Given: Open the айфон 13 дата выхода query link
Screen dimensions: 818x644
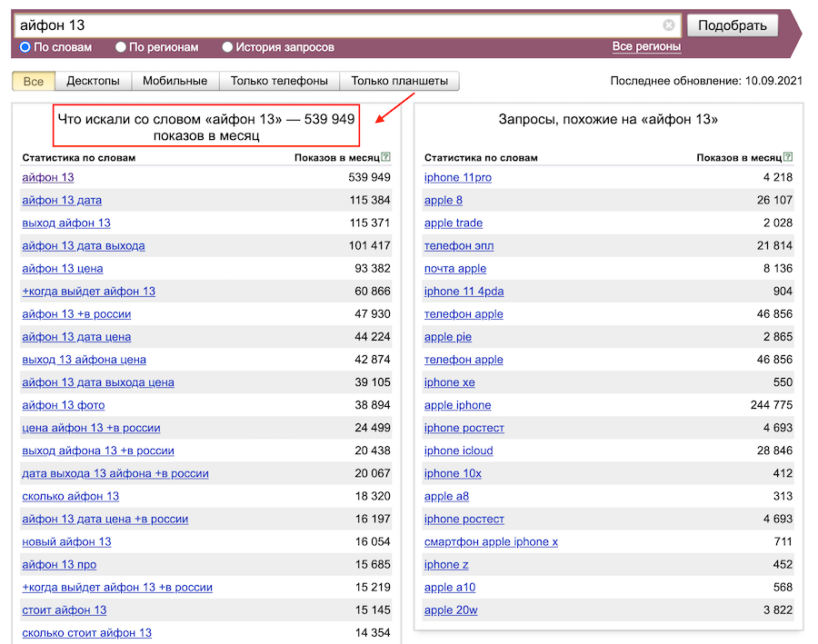Looking at the screenshot, I should 83,245.
